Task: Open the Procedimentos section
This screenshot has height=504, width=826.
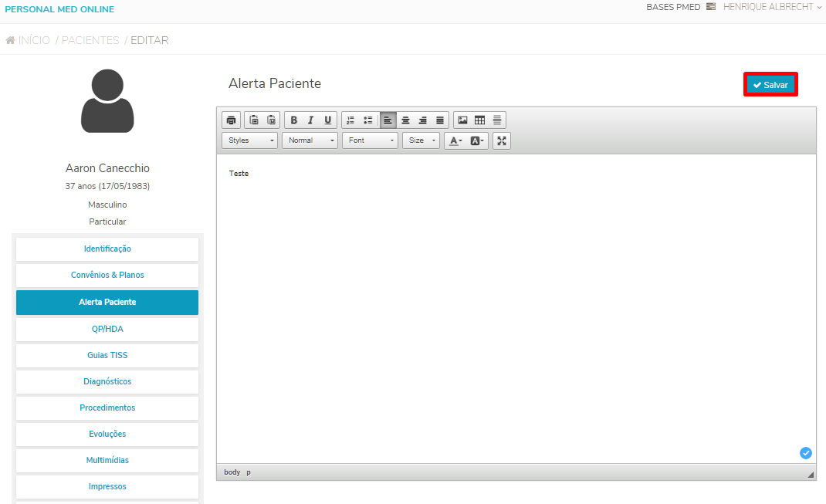Action: point(107,408)
